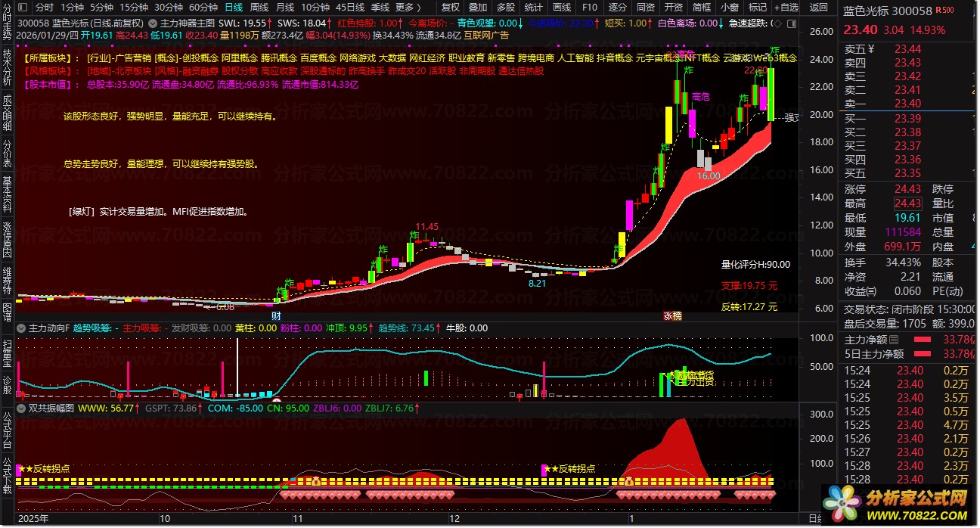Click the 财 marker on the date axis

[277, 315]
